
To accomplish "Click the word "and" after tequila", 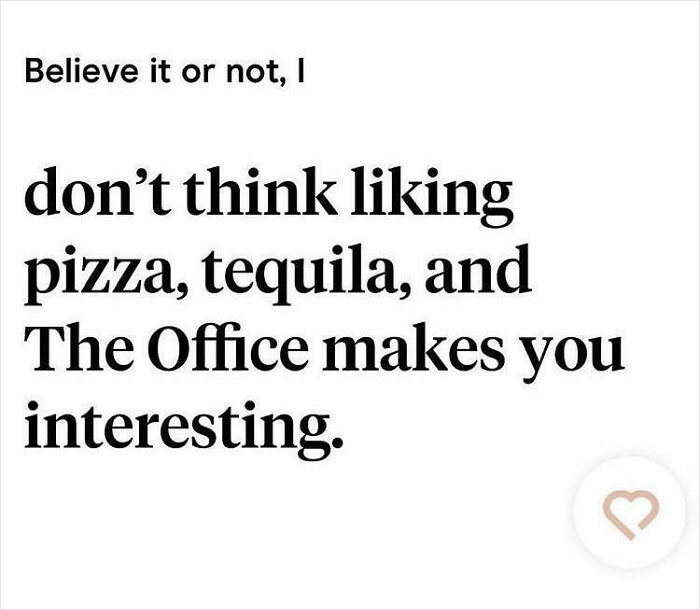I will (479, 268).
